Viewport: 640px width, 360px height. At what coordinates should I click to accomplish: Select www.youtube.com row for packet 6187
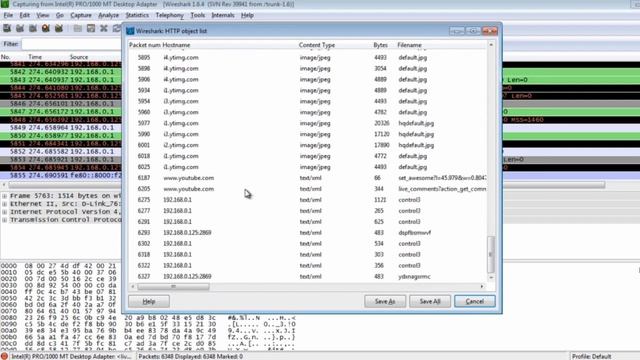308,178
